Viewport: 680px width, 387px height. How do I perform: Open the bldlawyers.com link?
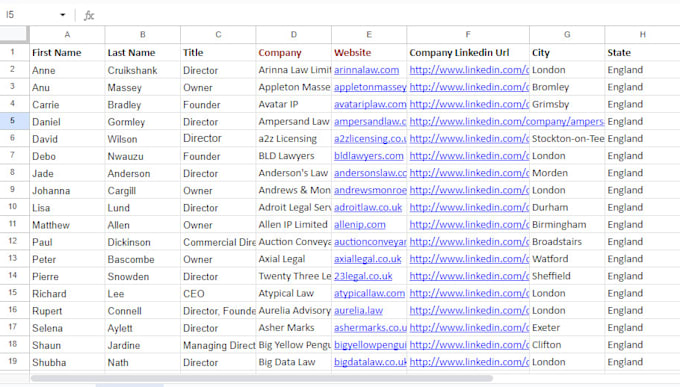pyautogui.click(x=369, y=156)
